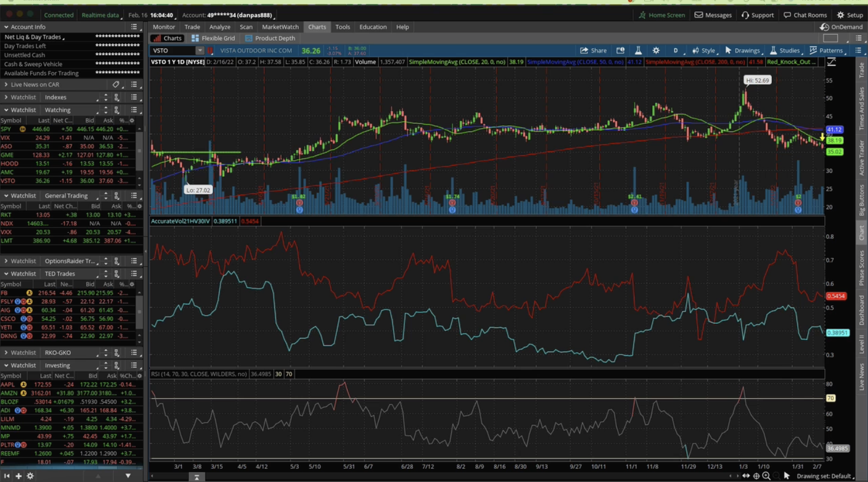This screenshot has height=482, width=868.
Task: Open chart settings gear icon
Action: click(x=656, y=51)
